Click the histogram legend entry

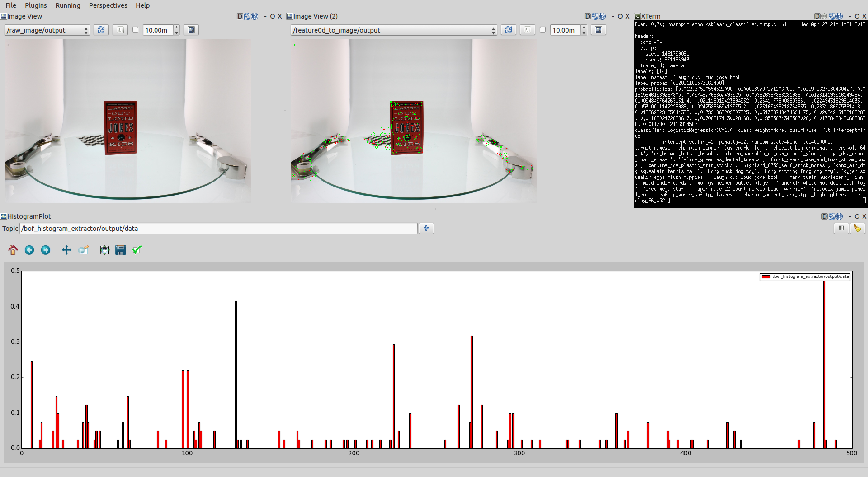pos(805,276)
